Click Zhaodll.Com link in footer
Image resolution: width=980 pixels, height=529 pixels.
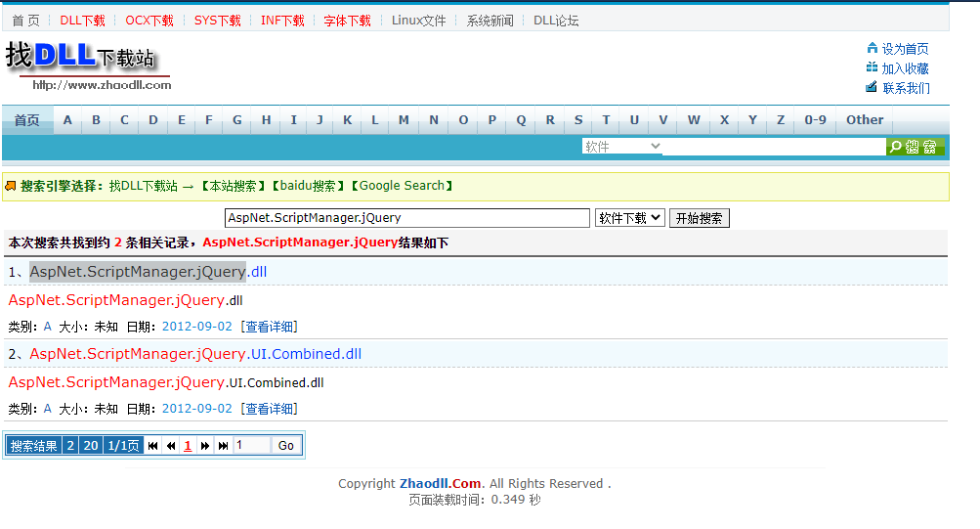pos(440,483)
